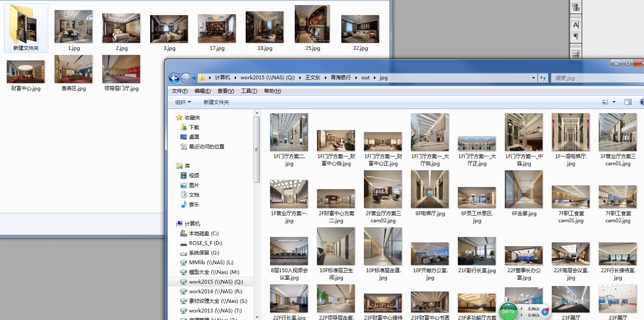644x320 pixels.
Task: Select Computer (计算机) in navigation pane
Action: tap(188, 224)
